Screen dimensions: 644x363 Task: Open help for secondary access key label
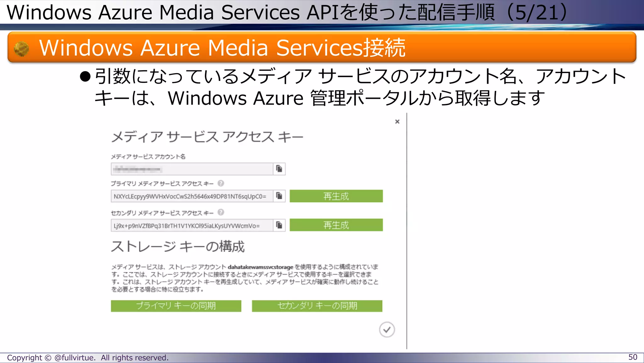(x=221, y=212)
